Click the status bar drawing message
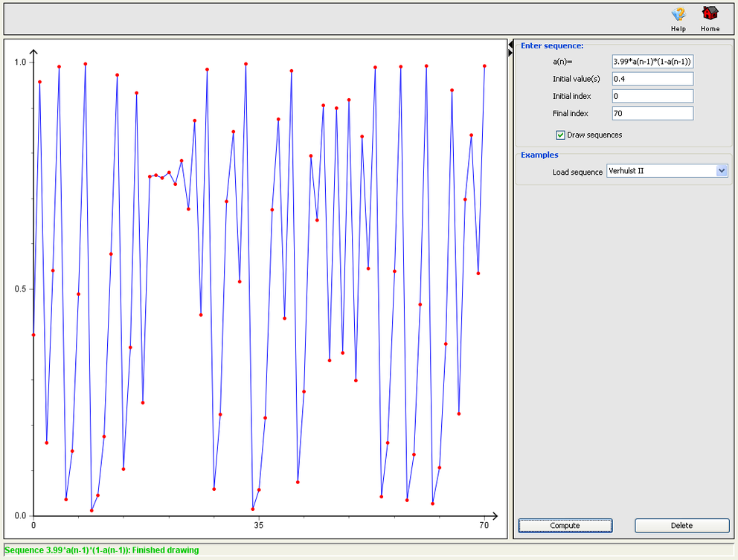The height and width of the screenshot is (560, 738). click(x=102, y=550)
